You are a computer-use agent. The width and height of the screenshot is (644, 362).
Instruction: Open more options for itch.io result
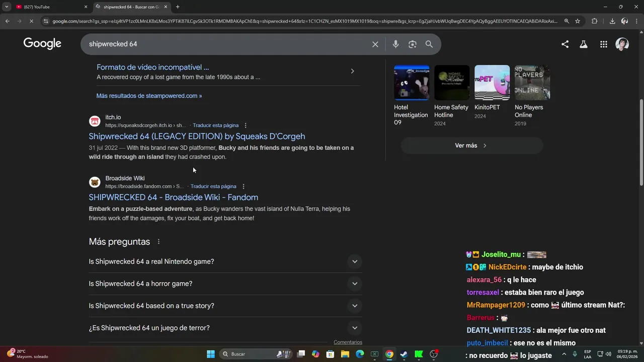[246, 125]
